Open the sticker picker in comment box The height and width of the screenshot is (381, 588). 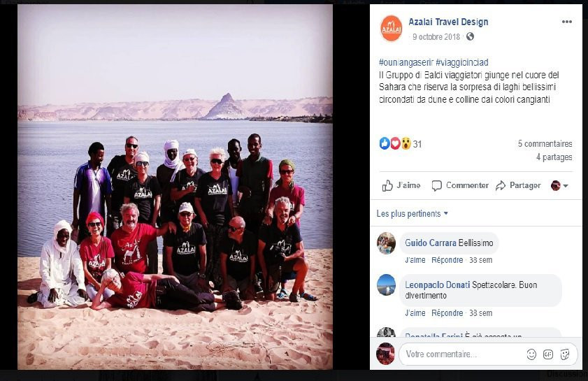click(565, 354)
